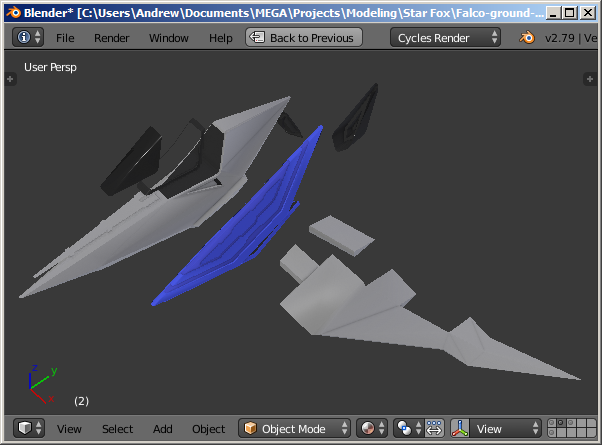Minimize the Blender window
This screenshot has width=602, height=445.
tap(552, 13)
